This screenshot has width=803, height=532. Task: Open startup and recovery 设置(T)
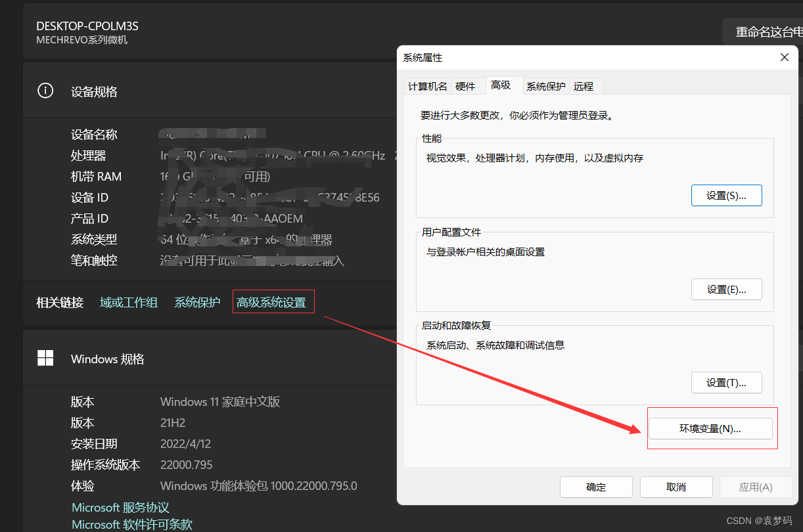[x=726, y=382]
